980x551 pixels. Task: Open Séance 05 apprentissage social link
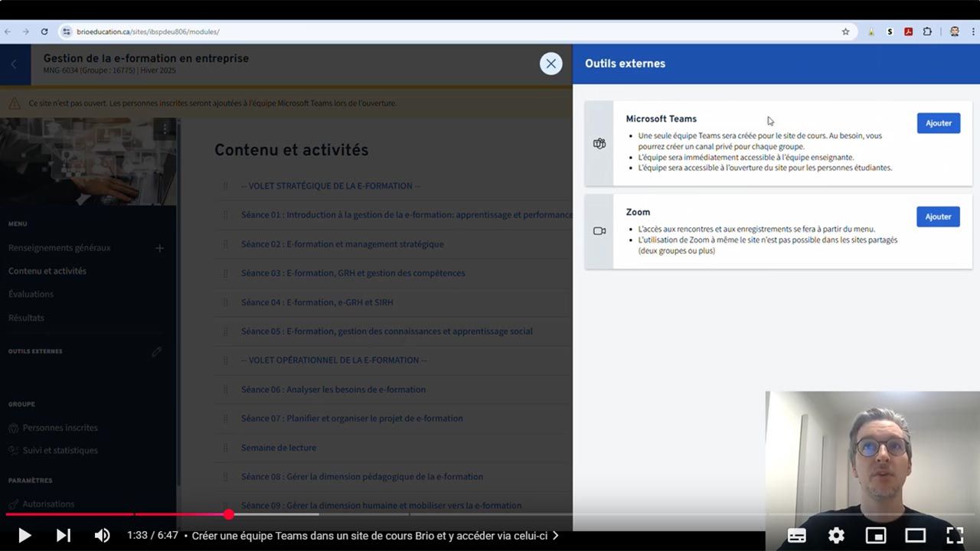click(387, 331)
